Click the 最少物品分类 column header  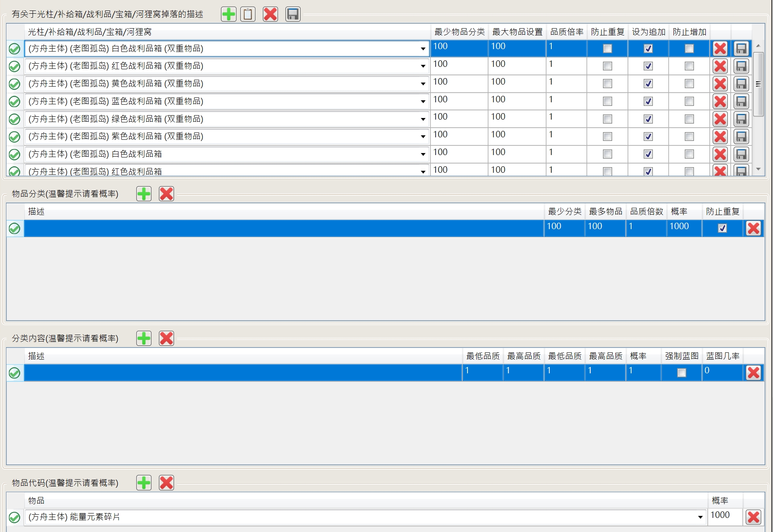pyautogui.click(x=459, y=32)
